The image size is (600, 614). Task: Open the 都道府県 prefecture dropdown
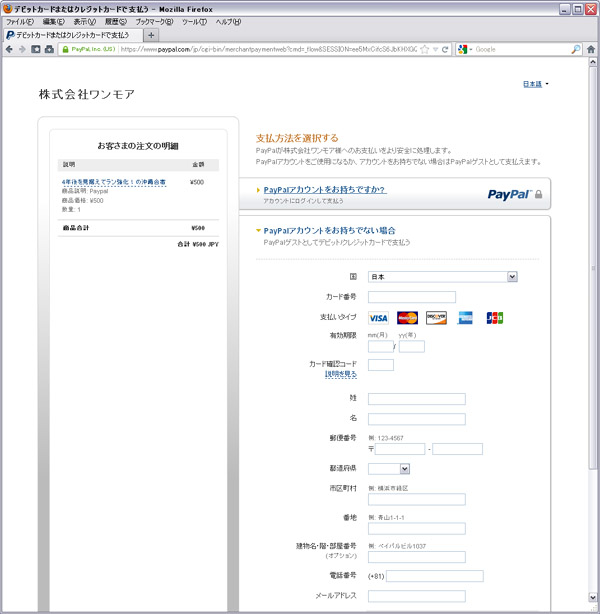[389, 468]
